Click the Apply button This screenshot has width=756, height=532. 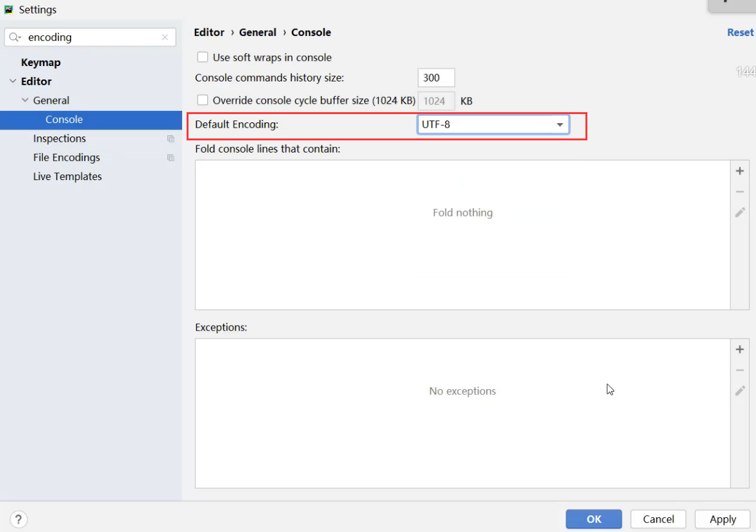[723, 519]
